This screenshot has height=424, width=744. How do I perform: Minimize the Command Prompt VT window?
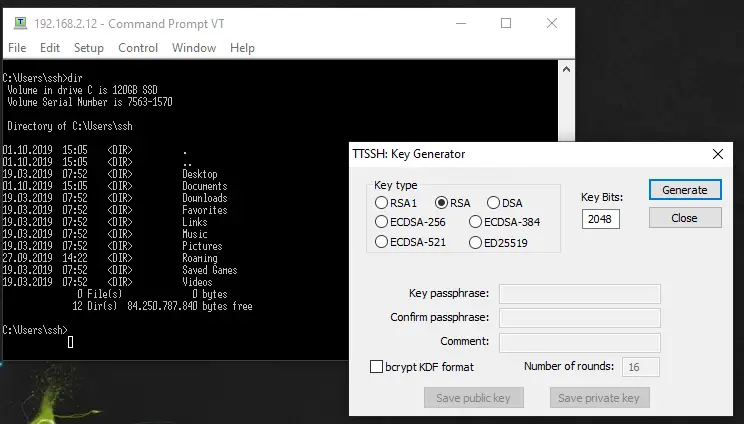click(461, 23)
